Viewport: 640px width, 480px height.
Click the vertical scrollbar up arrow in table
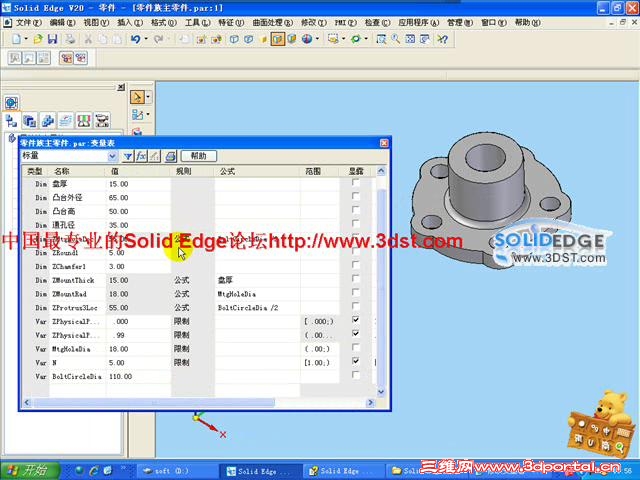point(381,171)
